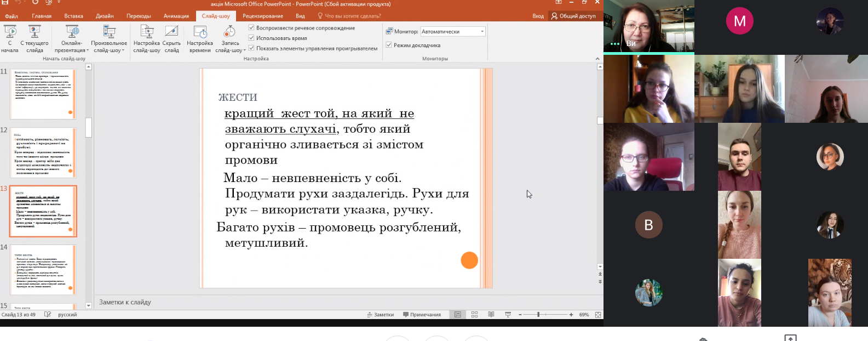Switch to slide sorter view
868x341 pixels.
tap(474, 315)
